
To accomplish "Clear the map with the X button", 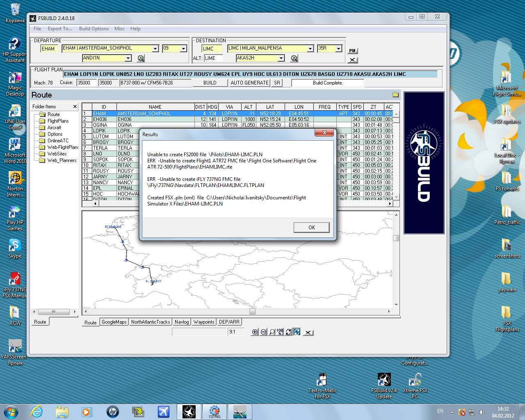I will pyautogui.click(x=308, y=332).
